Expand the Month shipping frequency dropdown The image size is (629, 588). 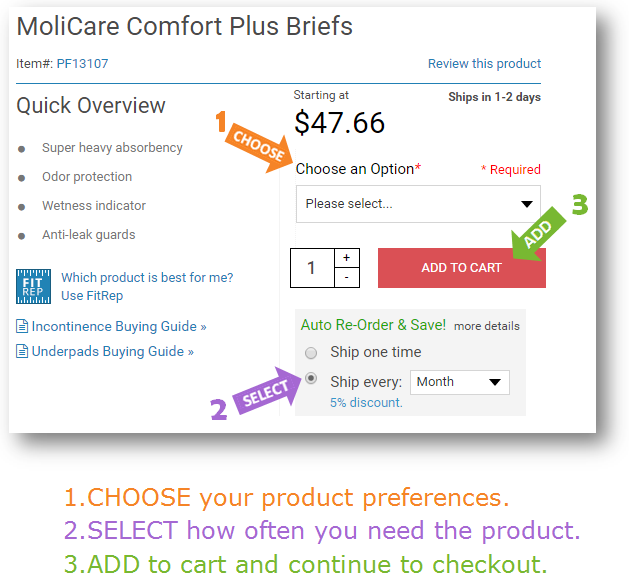click(460, 382)
